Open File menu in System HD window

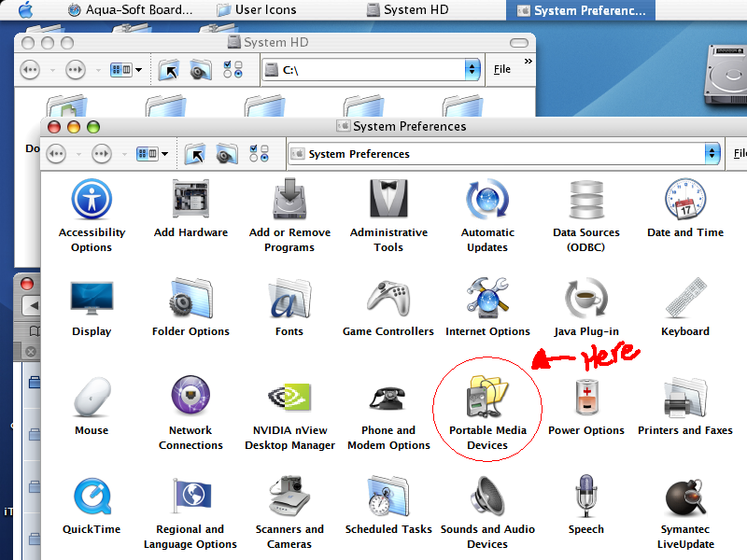501,69
